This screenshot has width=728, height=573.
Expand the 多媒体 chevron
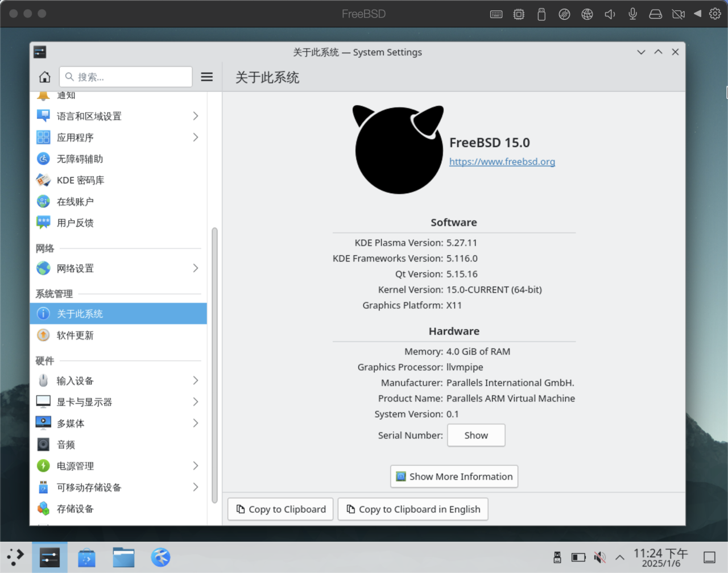[196, 423]
